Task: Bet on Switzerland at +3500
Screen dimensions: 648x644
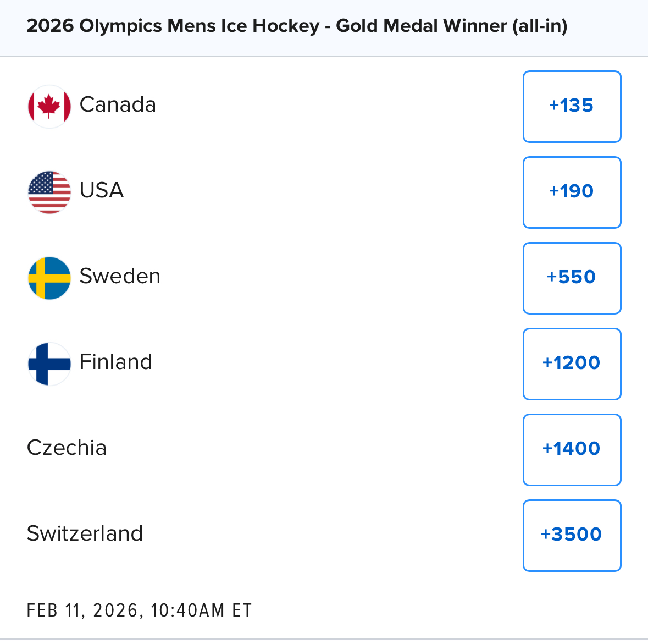Action: click(572, 535)
